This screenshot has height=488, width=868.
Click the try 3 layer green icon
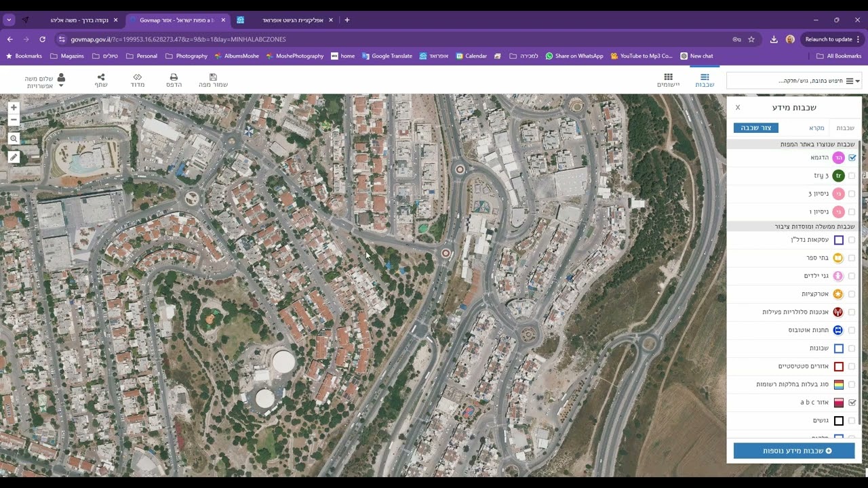(838, 176)
